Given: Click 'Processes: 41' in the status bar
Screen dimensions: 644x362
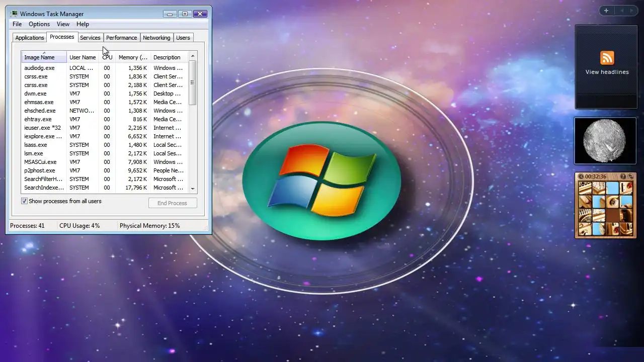Looking at the screenshot, I should pyautogui.click(x=27, y=226).
